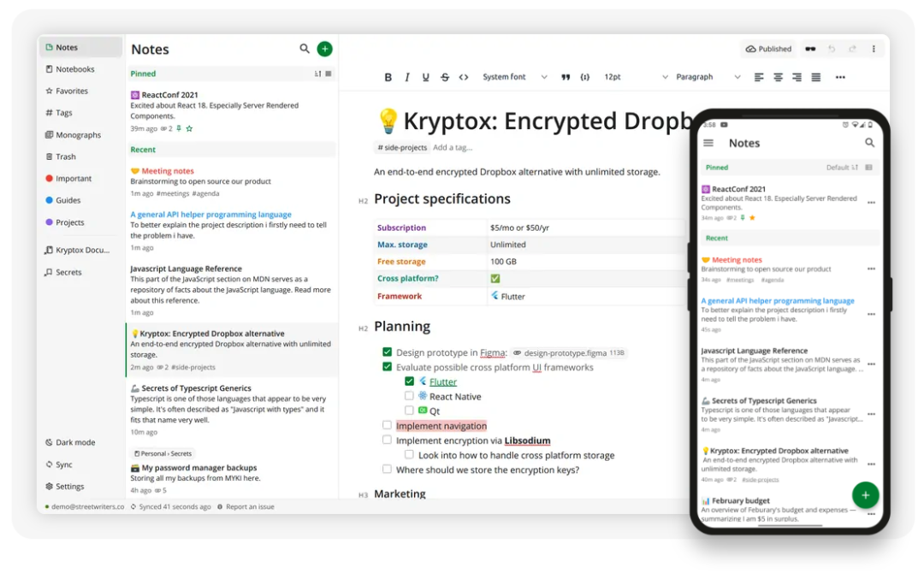
Task: Open the Kryptox Docu... notebook shortcut
Action: click(80, 250)
